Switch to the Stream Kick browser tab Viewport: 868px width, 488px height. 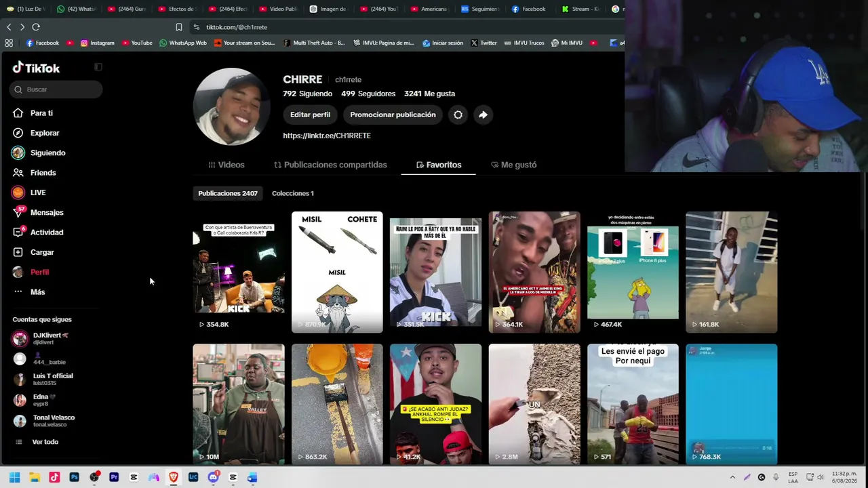click(582, 9)
